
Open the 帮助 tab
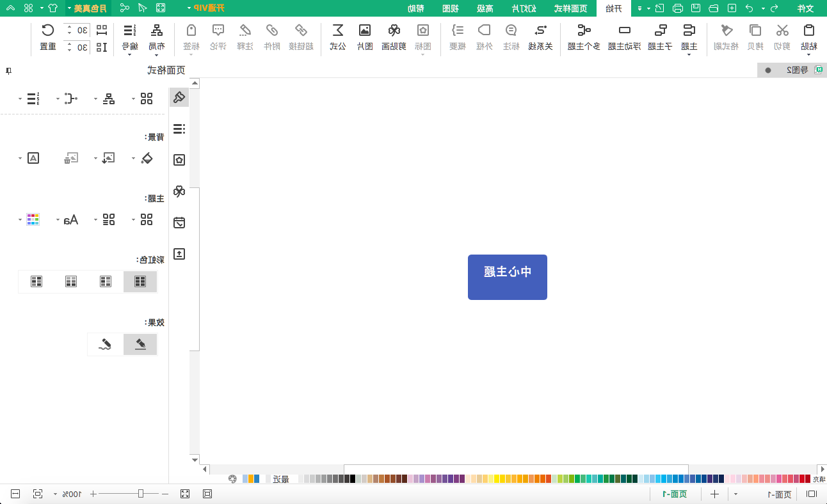click(415, 8)
